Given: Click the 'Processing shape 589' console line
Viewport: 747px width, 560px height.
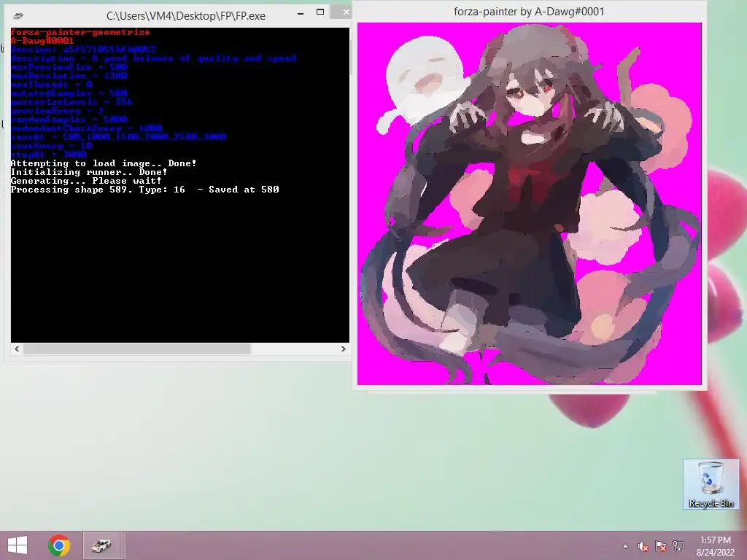Looking at the screenshot, I should [145, 190].
